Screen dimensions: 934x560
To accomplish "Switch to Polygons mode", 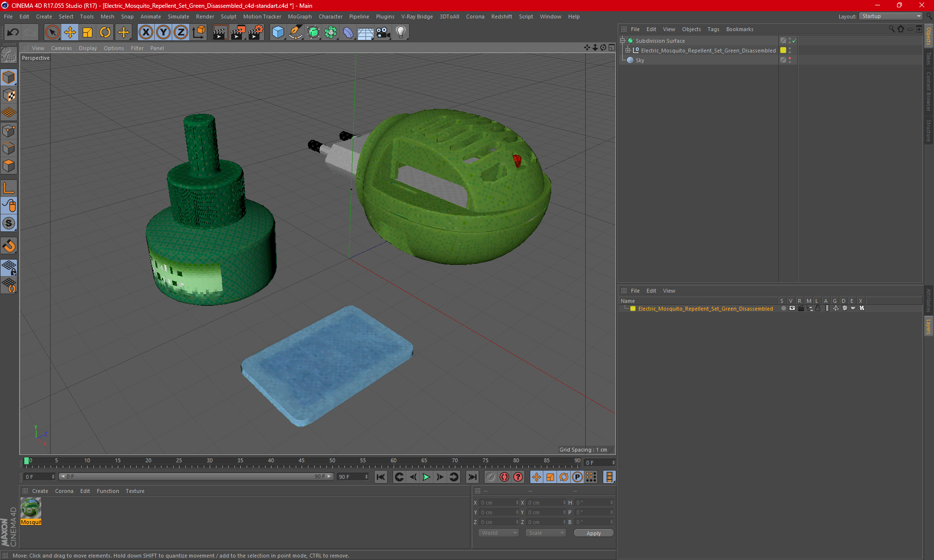I will coord(9,166).
